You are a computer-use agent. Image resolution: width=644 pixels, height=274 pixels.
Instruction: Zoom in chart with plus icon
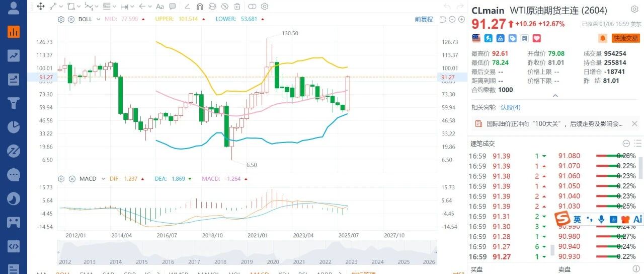tap(461, 19)
